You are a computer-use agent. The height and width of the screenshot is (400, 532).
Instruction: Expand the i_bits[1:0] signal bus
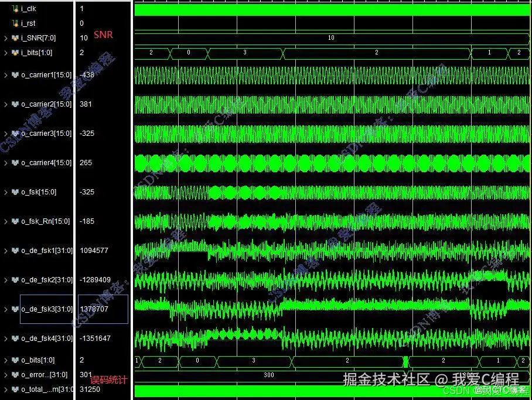tap(6, 53)
